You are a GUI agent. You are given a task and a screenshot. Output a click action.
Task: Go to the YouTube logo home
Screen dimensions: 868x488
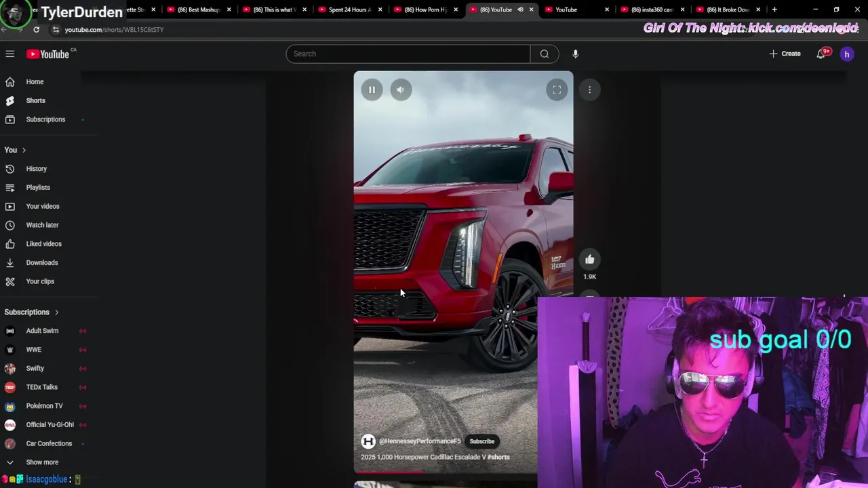(x=48, y=54)
